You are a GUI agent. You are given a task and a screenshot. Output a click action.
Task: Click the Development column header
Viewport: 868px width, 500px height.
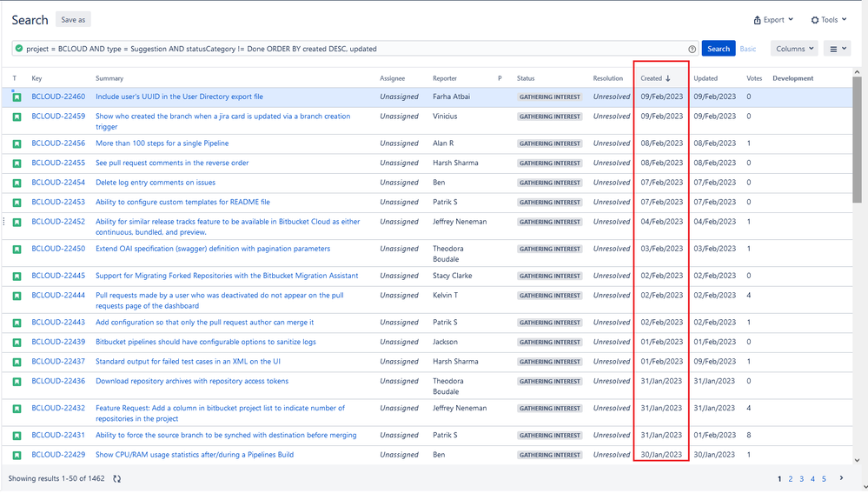tap(792, 78)
